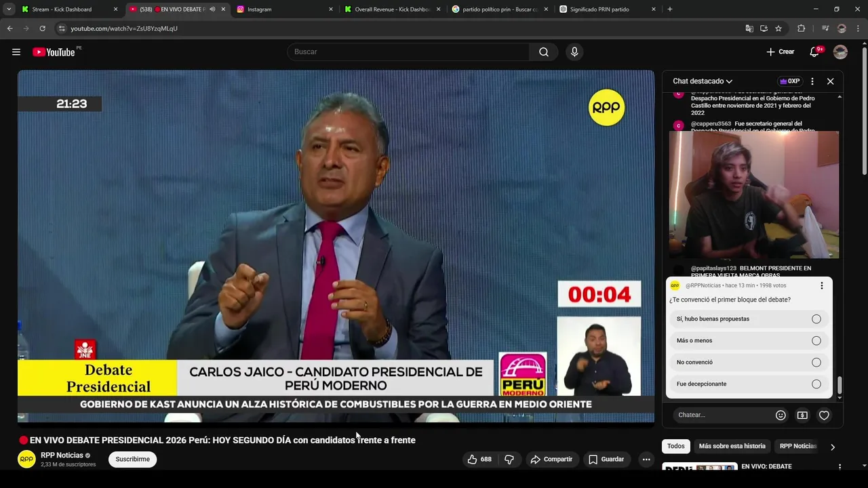Viewport: 868px width, 488px height.
Task: Open the YouTube notifications bell
Action: click(x=815, y=52)
